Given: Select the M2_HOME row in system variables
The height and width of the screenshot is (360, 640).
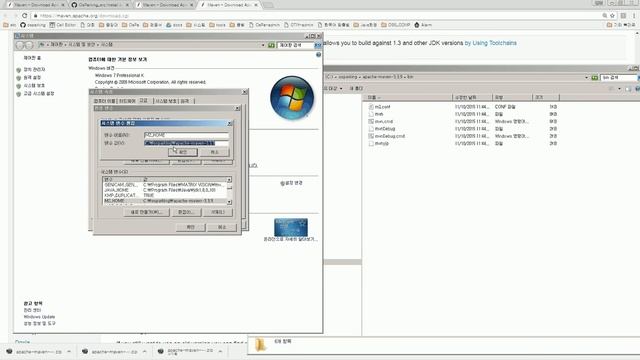Looking at the screenshot, I should tap(165, 201).
